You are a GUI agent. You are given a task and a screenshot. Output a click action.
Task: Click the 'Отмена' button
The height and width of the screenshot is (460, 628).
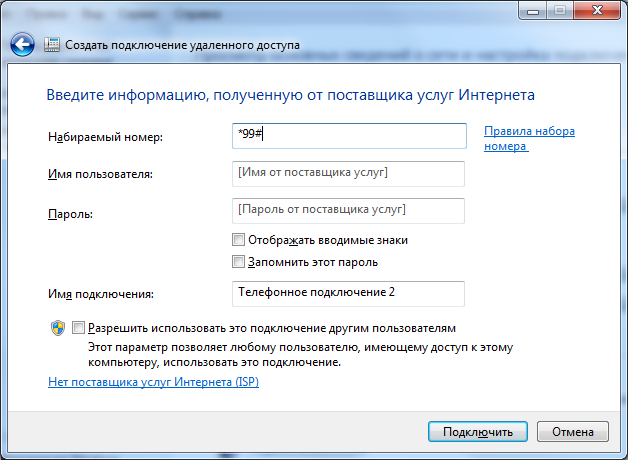(573, 432)
